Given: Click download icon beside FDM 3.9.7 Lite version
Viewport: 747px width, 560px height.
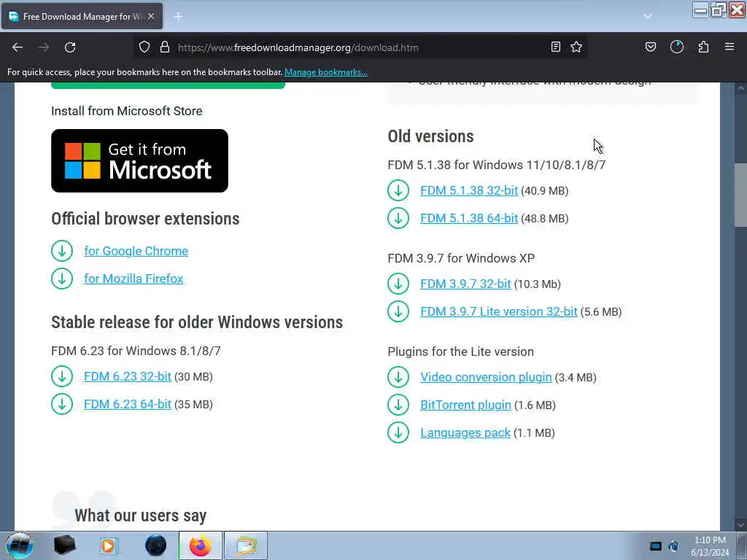Looking at the screenshot, I should point(398,311).
